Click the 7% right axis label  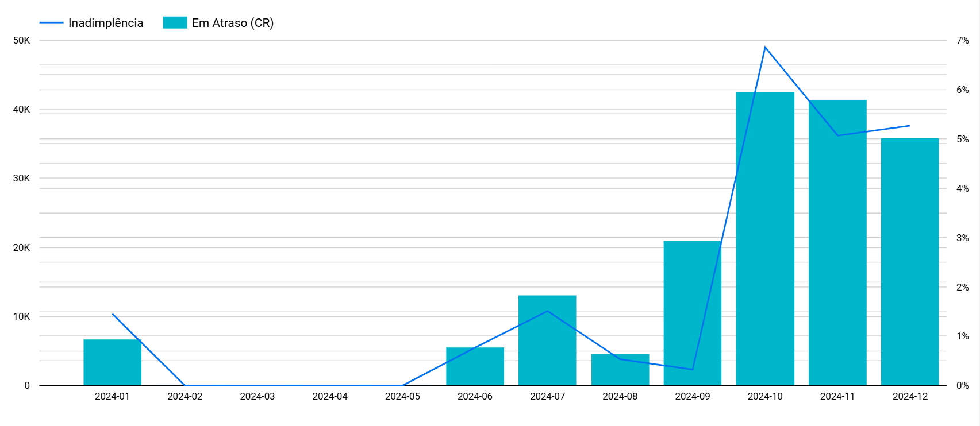(x=962, y=40)
